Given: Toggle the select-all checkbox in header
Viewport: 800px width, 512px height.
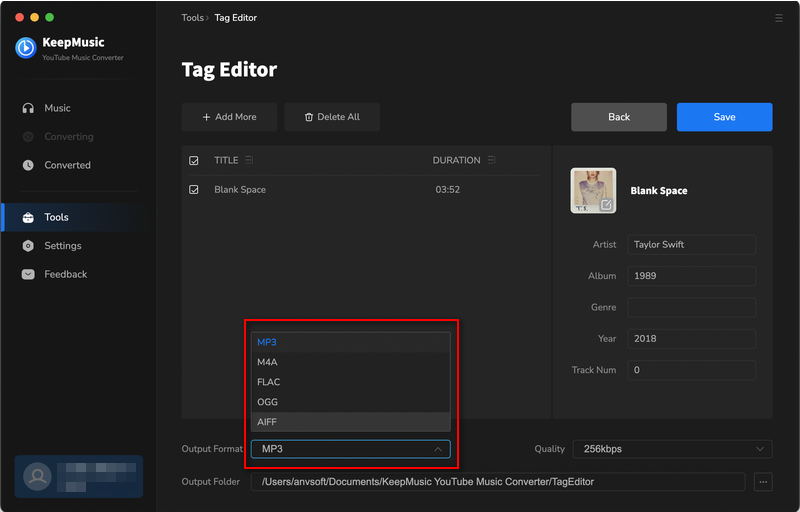Looking at the screenshot, I should (x=194, y=161).
